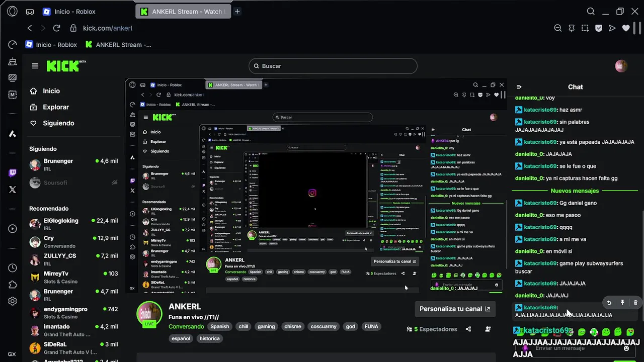Click the pin icon in address bar

[572, 28]
